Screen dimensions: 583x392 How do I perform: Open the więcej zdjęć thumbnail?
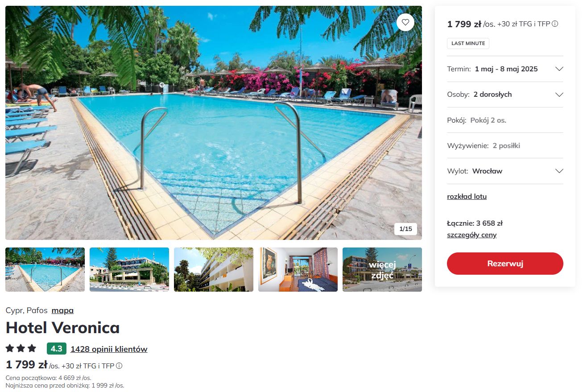tap(382, 269)
